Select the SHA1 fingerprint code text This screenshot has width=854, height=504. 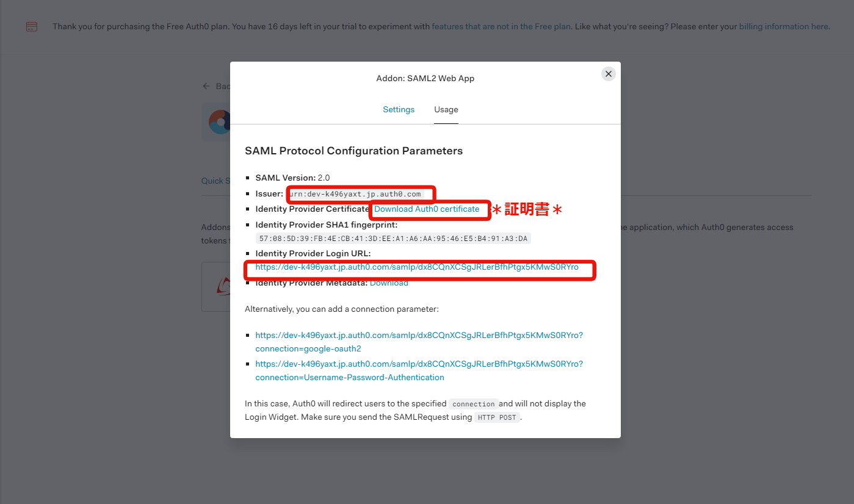[x=393, y=239]
